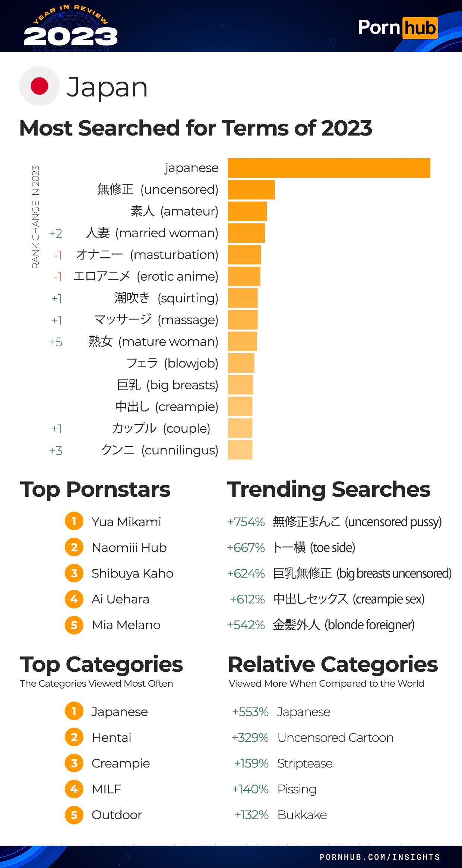The image size is (462, 868).
Task: Select the number 1 badge beside Yua Mikami
Action: click(74, 521)
